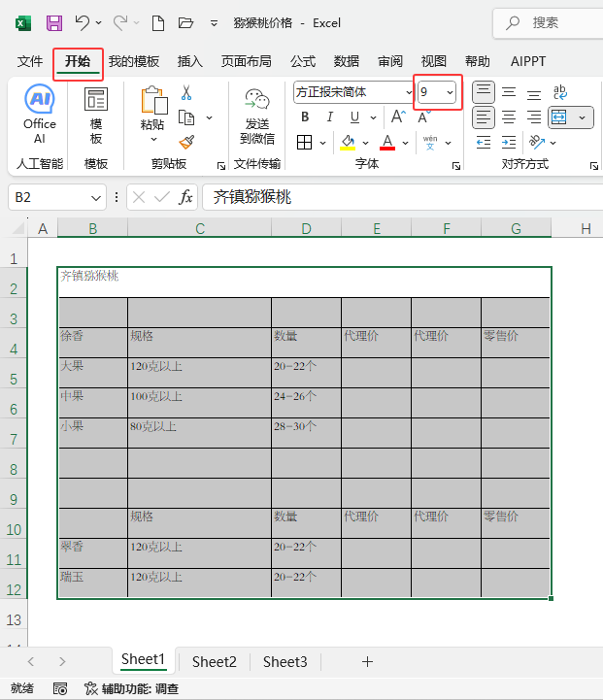Viewport: 603px width, 700px height.
Task: Toggle Italic formatting
Action: point(329,117)
